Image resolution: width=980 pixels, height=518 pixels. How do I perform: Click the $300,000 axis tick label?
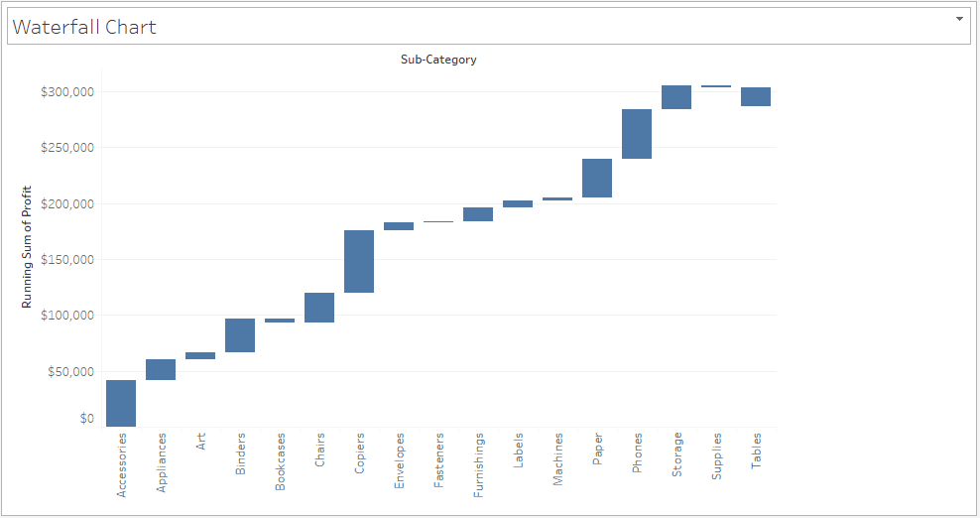tap(67, 92)
